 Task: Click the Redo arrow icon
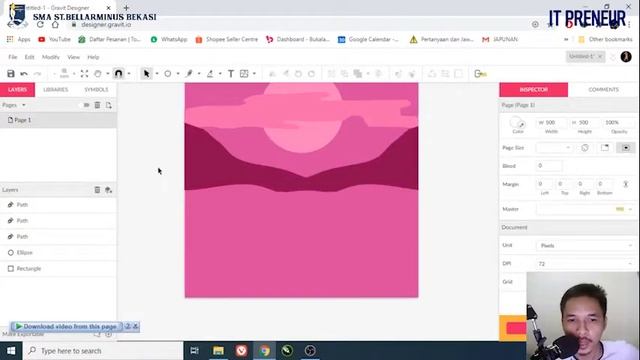click(x=37, y=74)
